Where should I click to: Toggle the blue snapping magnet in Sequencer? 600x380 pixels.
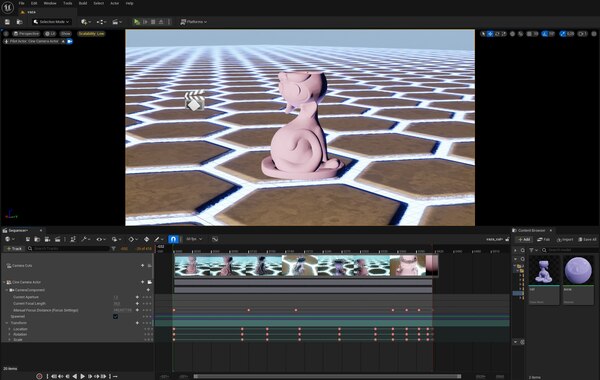click(173, 239)
